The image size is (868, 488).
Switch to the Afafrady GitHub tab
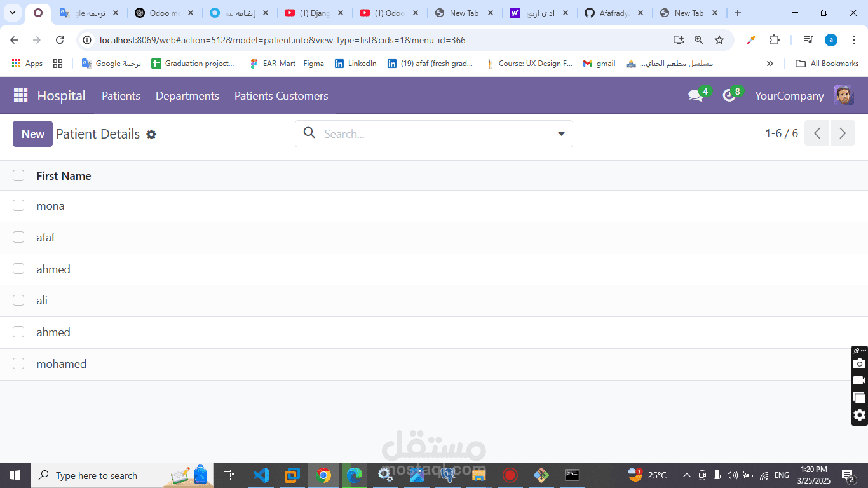pyautogui.click(x=614, y=13)
